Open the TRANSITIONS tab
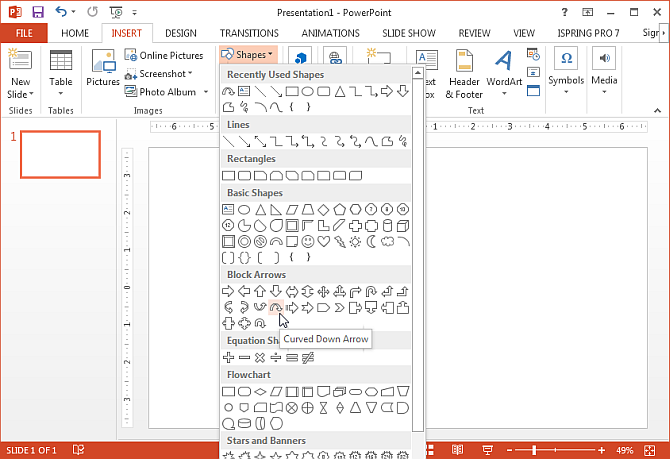 [249, 33]
